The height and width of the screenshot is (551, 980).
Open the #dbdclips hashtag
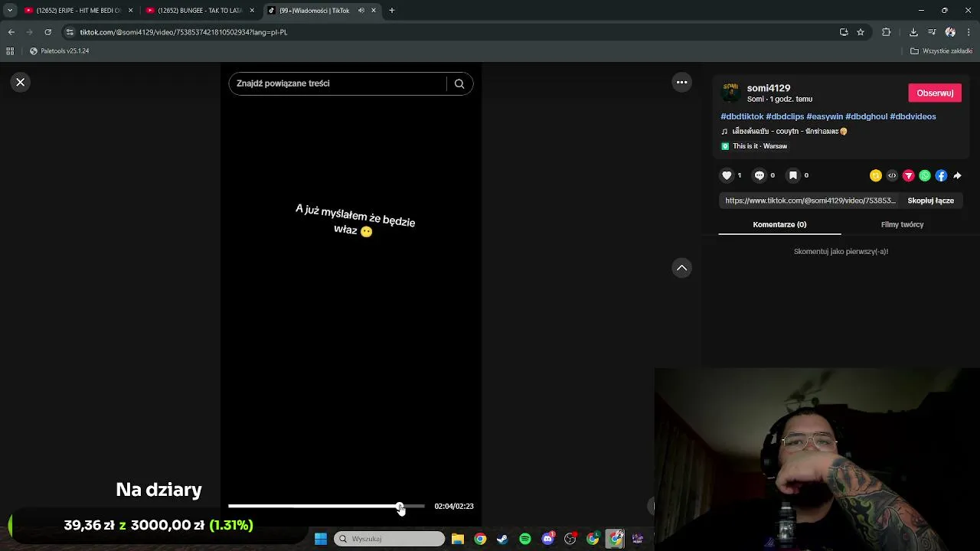[785, 116]
